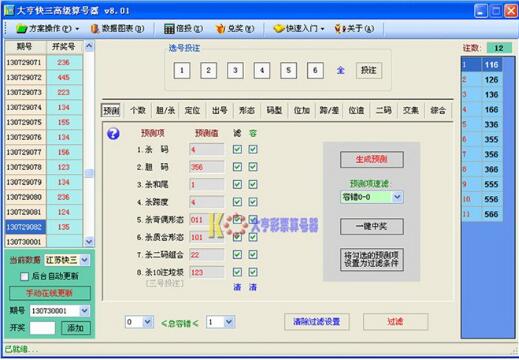Toggle the 滤 checkbox for 1.杀码

tap(237, 149)
